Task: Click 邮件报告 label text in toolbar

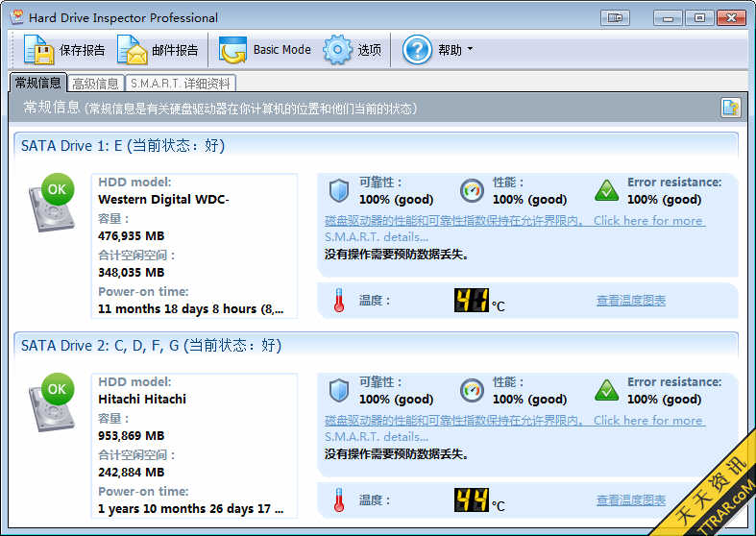Action: tap(175, 50)
